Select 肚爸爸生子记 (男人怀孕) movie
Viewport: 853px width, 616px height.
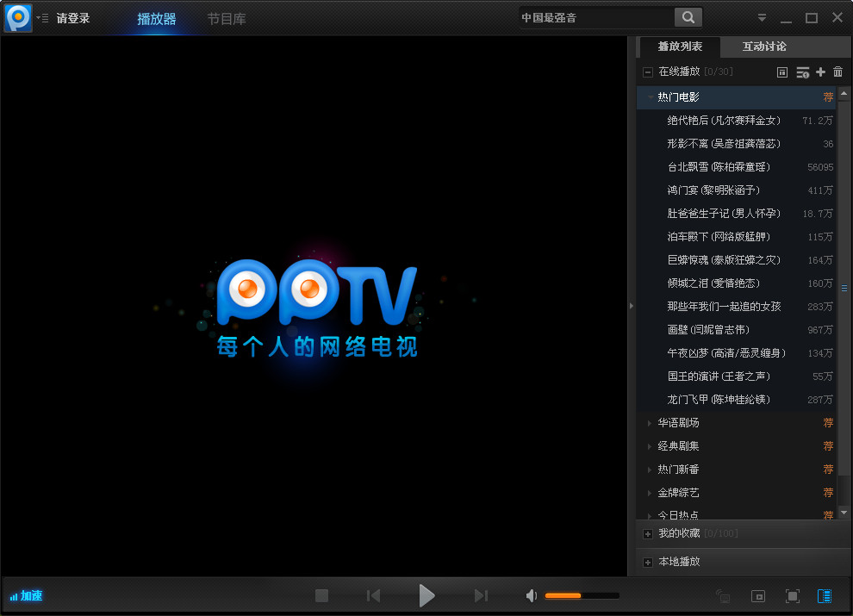(738, 214)
